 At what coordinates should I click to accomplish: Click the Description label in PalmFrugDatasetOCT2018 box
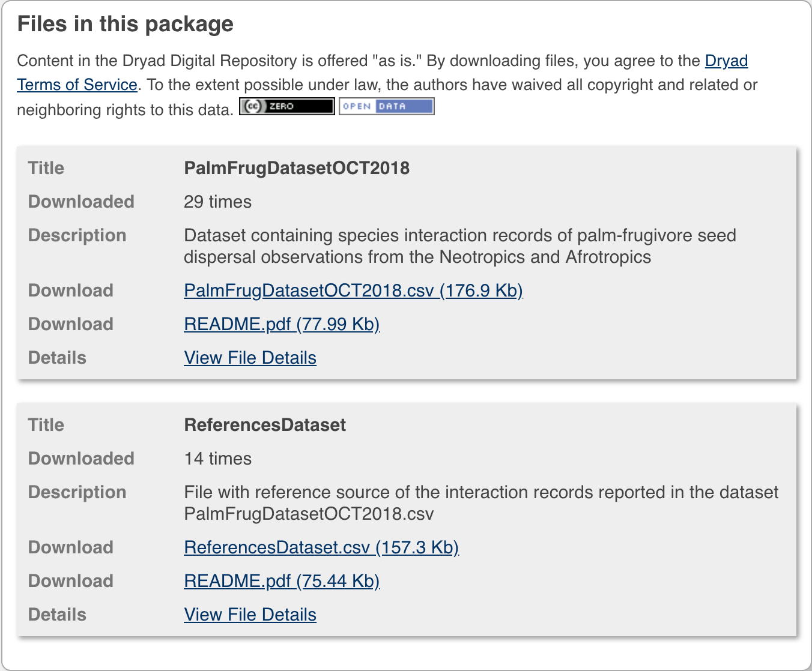(77, 235)
